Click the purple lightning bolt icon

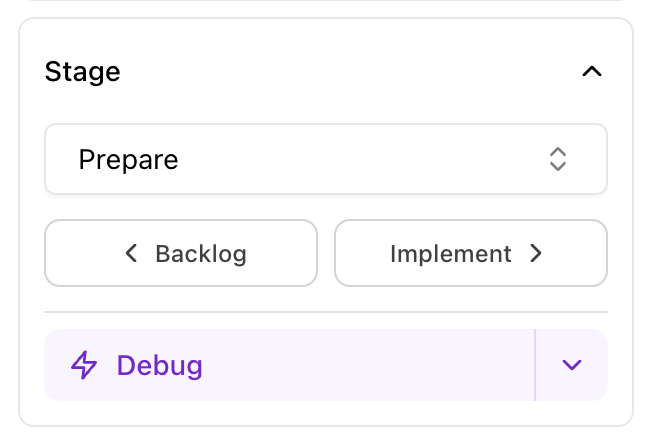pyautogui.click(x=85, y=365)
